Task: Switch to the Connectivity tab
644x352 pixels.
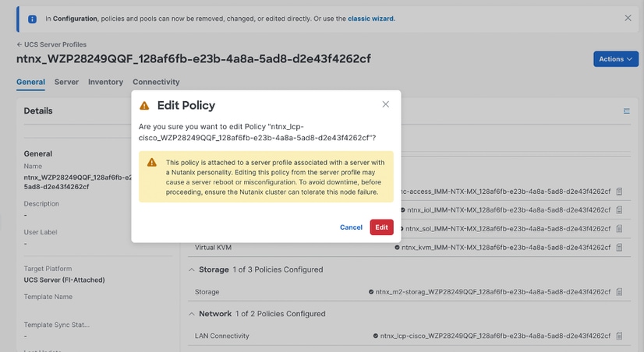Action: [x=156, y=82]
